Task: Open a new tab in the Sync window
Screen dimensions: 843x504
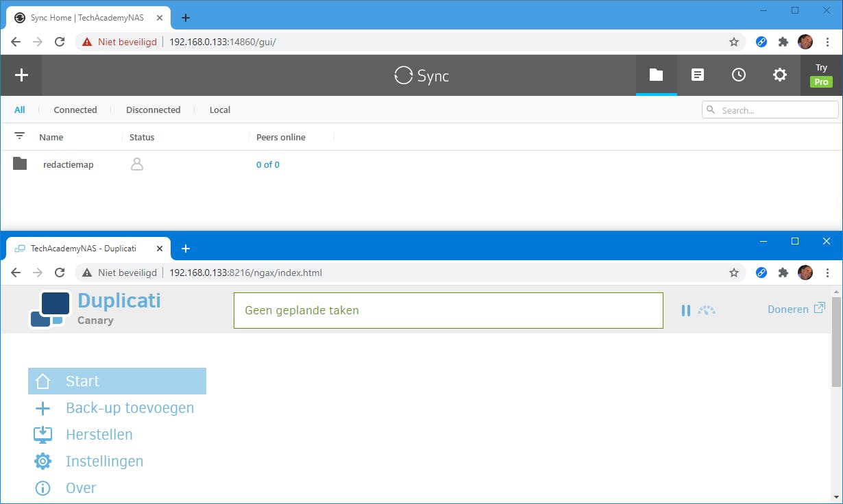Action: pyautogui.click(x=185, y=18)
